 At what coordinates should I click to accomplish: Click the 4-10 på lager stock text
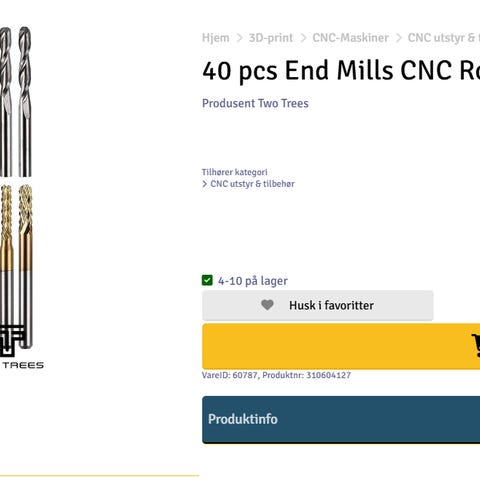point(253,281)
